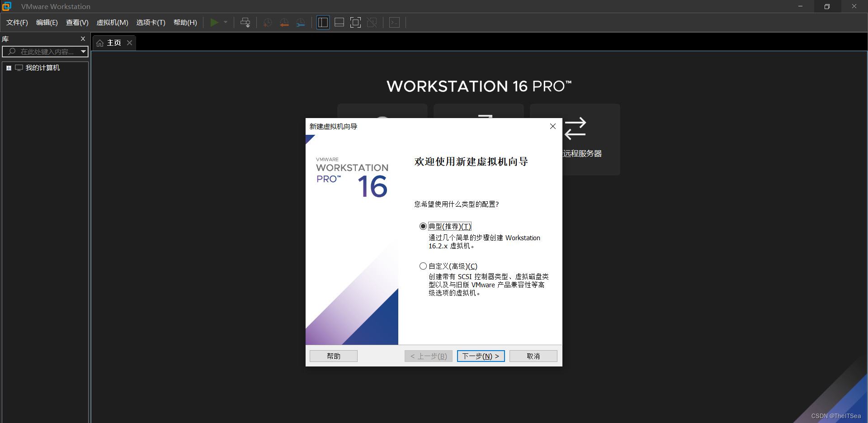Screen dimensions: 868x423
Task: Click the 远程服务器 connect arrows icon
Action: click(x=575, y=128)
